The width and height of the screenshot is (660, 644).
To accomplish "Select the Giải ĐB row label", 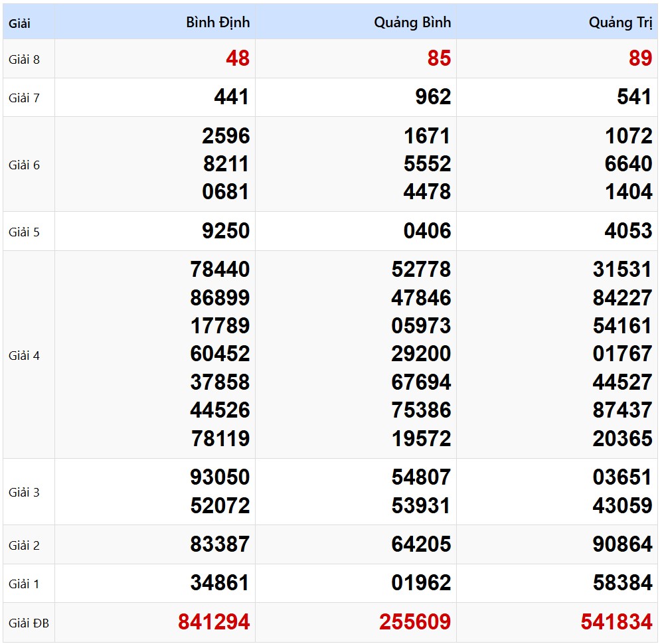I will [29, 623].
